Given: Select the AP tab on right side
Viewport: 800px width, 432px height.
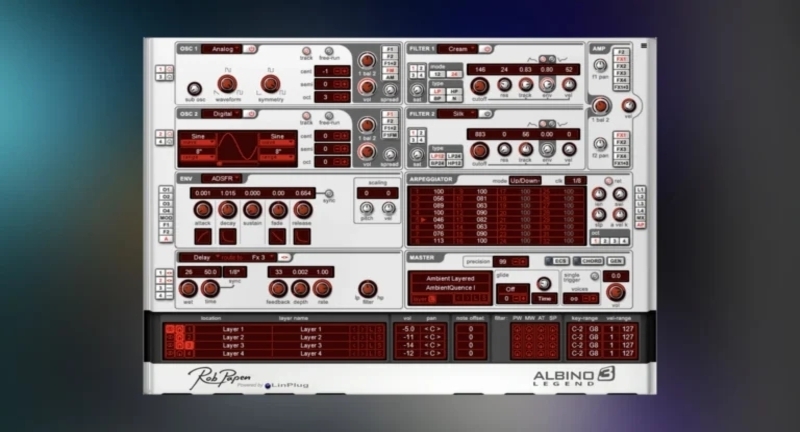Looking at the screenshot, I should point(640,225).
